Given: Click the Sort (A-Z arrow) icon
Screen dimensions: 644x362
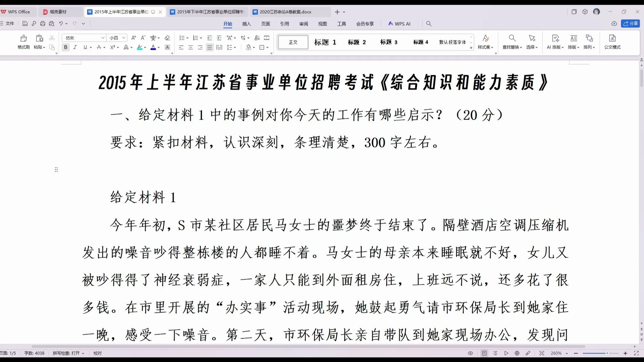Looking at the screenshot, I should pyautogui.click(x=257, y=38).
